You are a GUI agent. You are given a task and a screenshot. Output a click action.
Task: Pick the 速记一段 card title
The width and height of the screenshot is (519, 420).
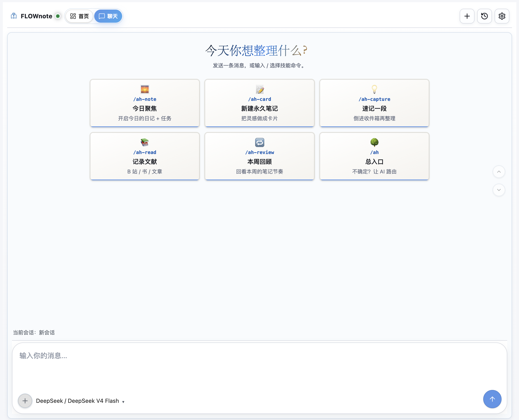click(x=374, y=109)
